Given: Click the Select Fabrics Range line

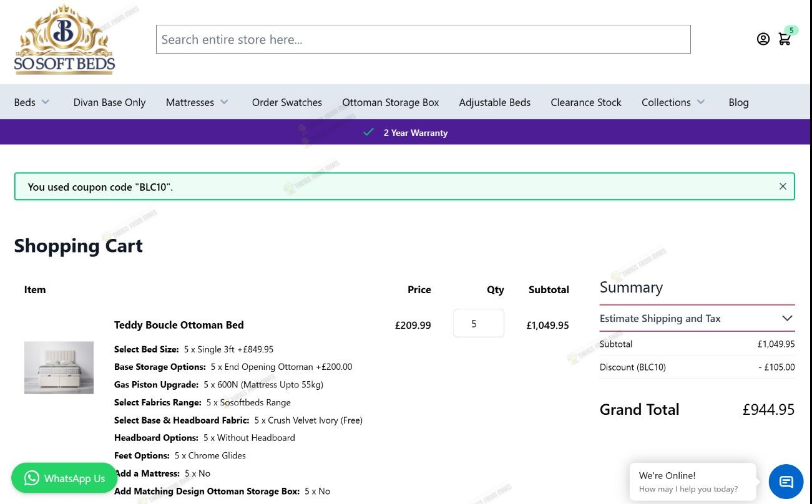Looking at the screenshot, I should pos(202,402).
